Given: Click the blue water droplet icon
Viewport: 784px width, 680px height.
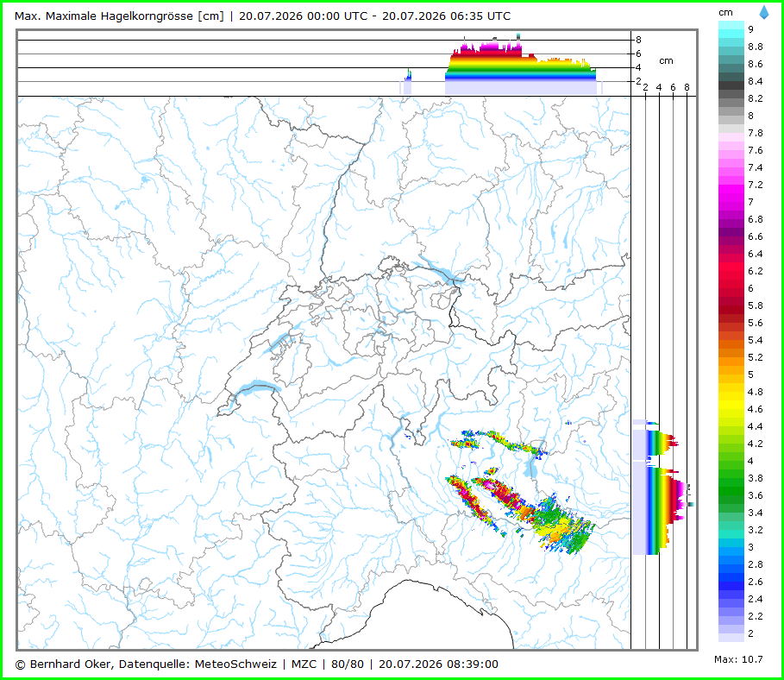Looking at the screenshot, I should (x=764, y=12).
